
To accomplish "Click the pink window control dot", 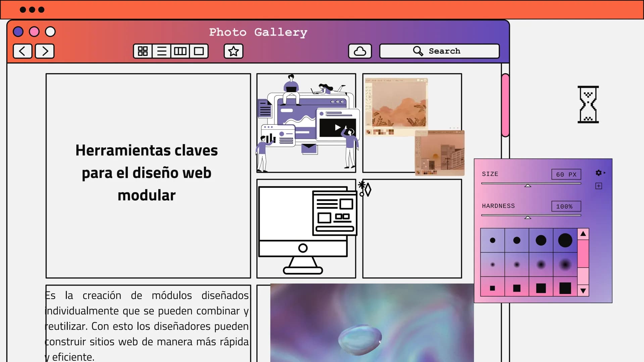I will click(x=34, y=32).
